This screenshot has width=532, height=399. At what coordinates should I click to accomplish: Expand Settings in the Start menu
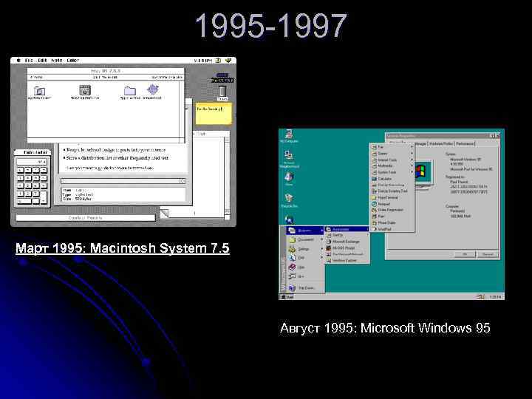[305, 249]
